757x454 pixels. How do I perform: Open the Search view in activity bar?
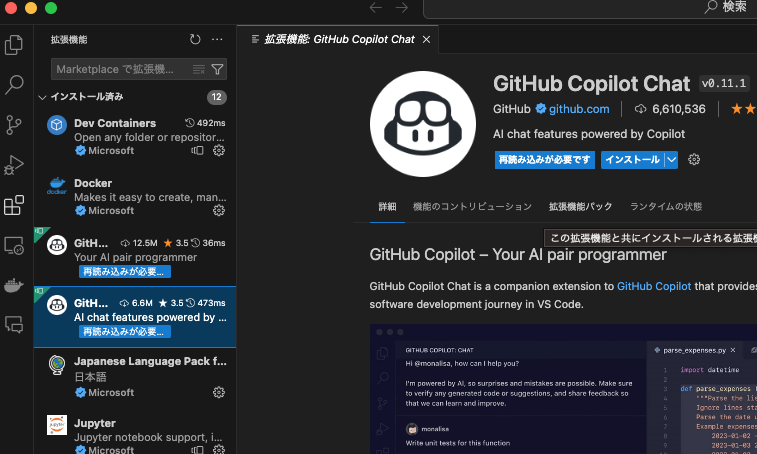coord(14,85)
